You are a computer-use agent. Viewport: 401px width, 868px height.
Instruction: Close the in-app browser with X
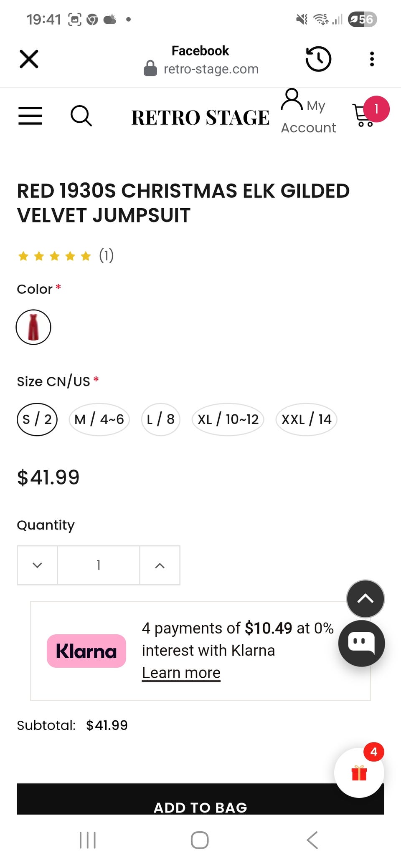(x=29, y=59)
